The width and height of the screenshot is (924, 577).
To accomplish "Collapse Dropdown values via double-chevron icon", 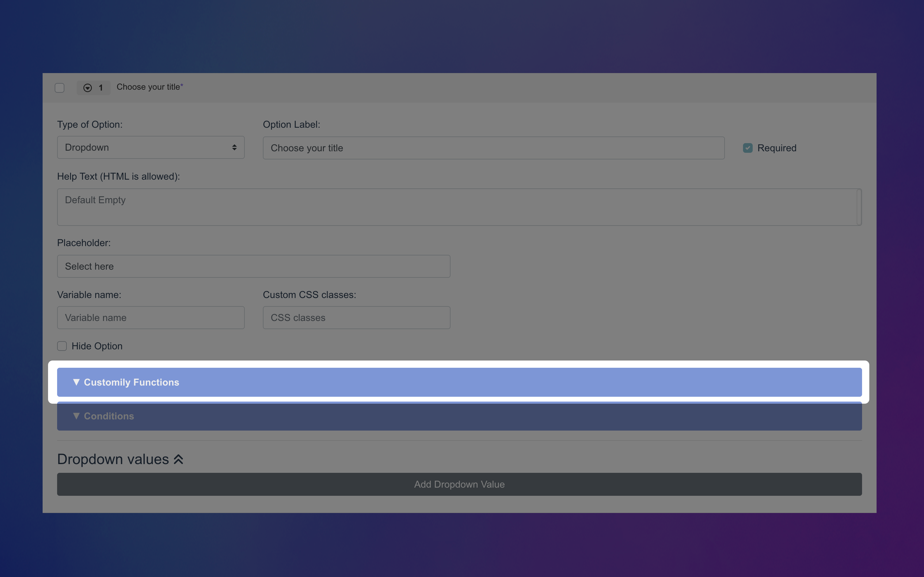I will click(x=178, y=459).
